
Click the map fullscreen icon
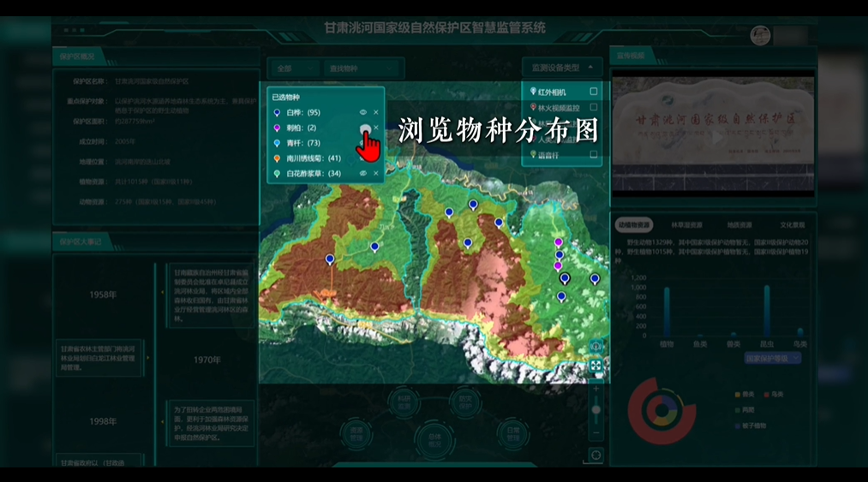pos(596,366)
